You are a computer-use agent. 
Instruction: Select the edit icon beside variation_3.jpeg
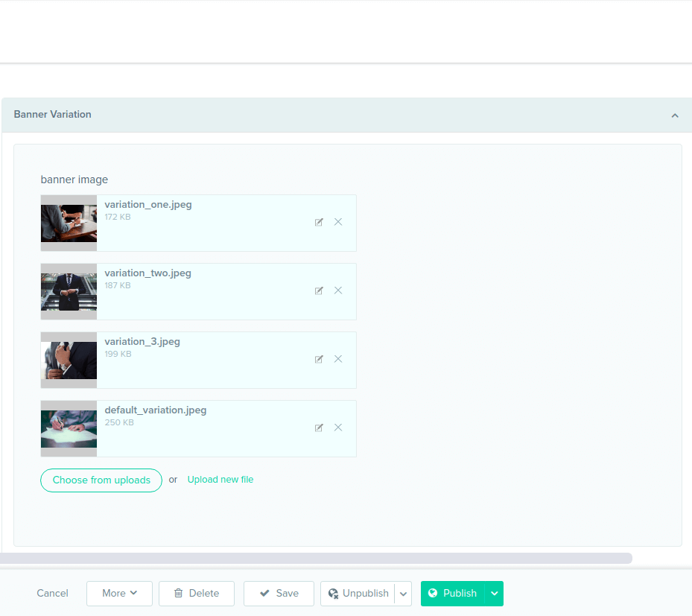pos(319,359)
